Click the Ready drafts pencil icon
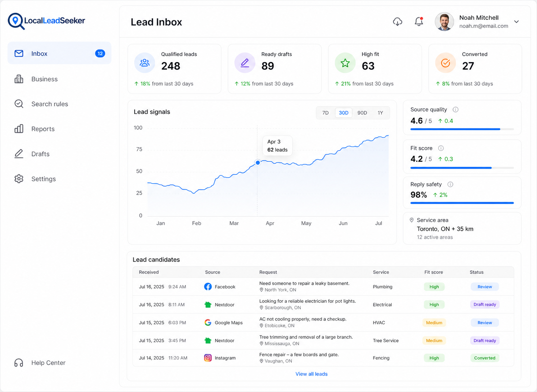Screen dimensions: 537x392 click(x=245, y=63)
